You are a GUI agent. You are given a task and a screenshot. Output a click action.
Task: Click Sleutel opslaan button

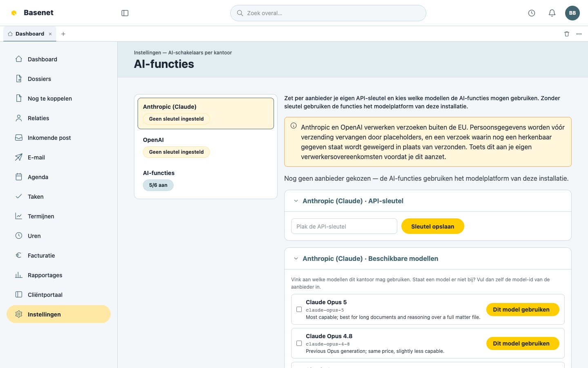click(x=432, y=226)
